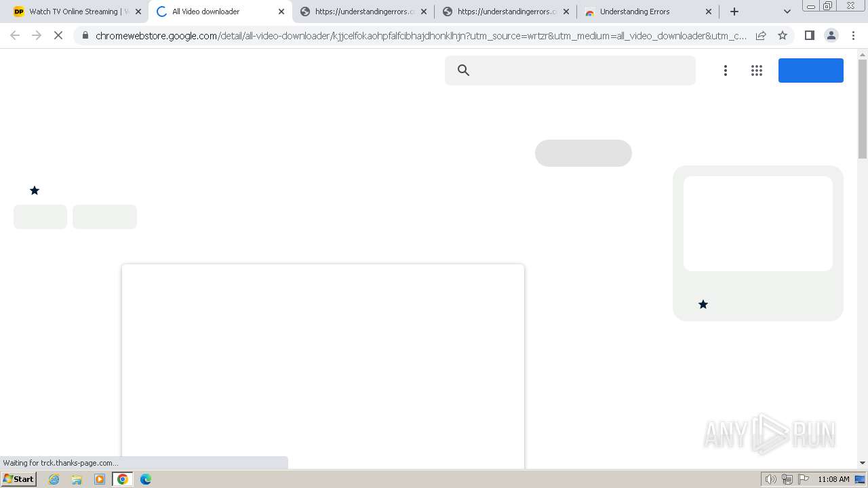Image resolution: width=868 pixels, height=488 pixels.
Task: Close the Understanding Errors tab
Action: pos(709,12)
